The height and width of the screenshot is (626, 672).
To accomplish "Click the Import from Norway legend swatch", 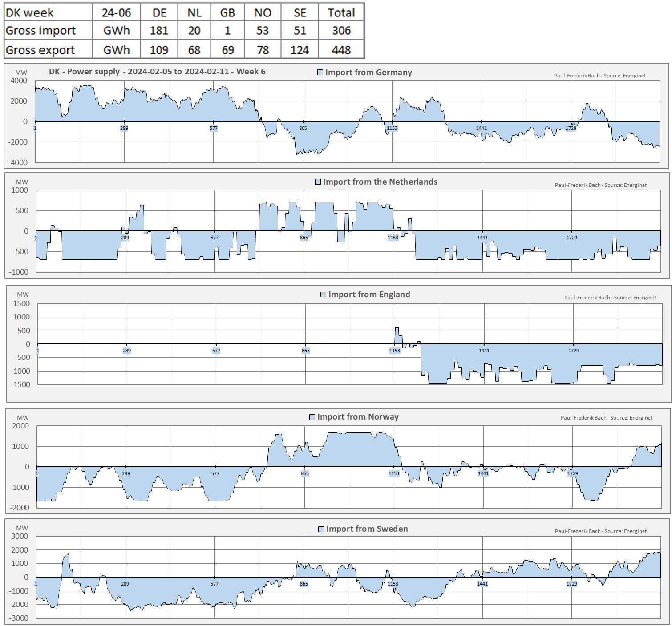I will tap(312, 417).
